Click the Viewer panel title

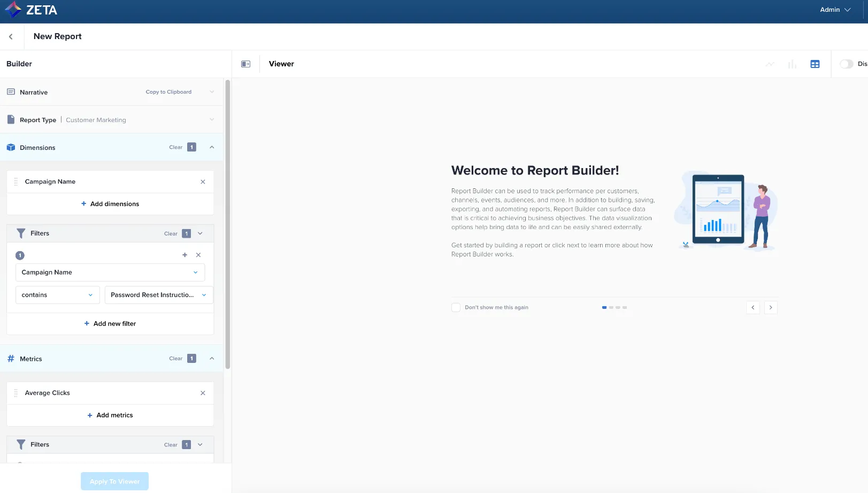(281, 64)
